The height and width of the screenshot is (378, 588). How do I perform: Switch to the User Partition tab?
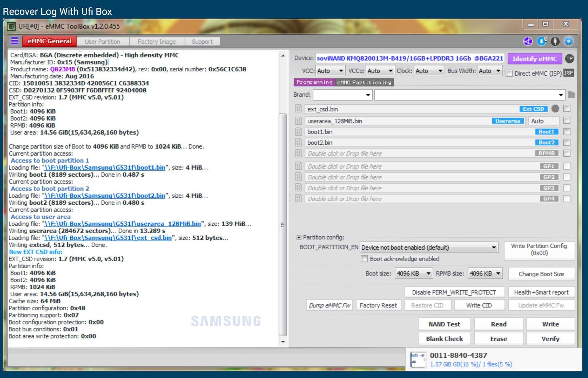(102, 42)
